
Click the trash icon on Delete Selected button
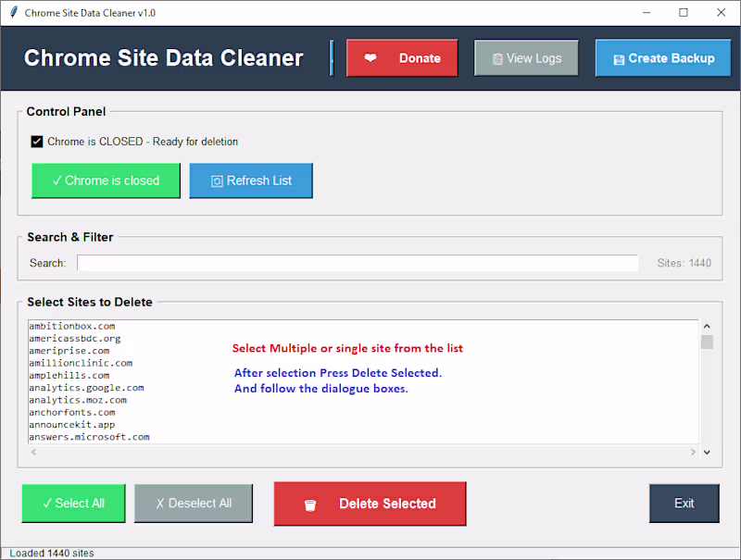(x=310, y=504)
